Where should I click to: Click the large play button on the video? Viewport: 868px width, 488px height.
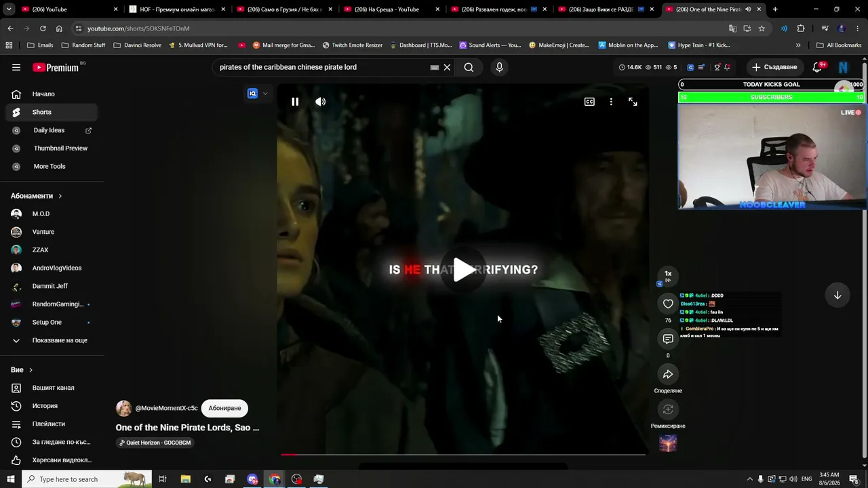coord(464,270)
